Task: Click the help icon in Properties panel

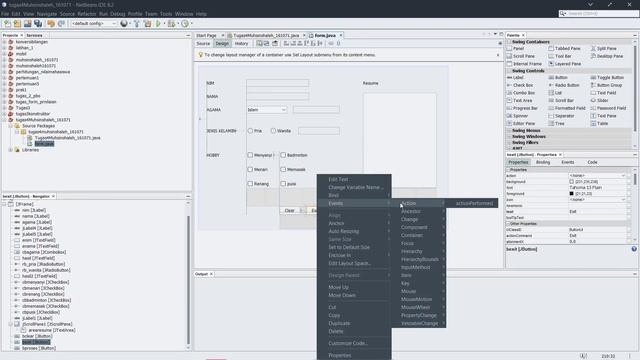Action: (x=634, y=249)
